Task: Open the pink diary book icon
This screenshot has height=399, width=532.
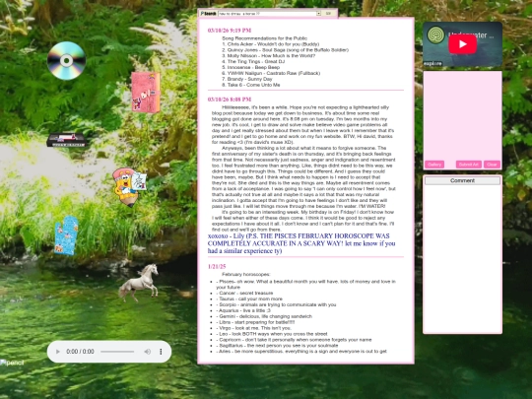Action: click(146, 92)
